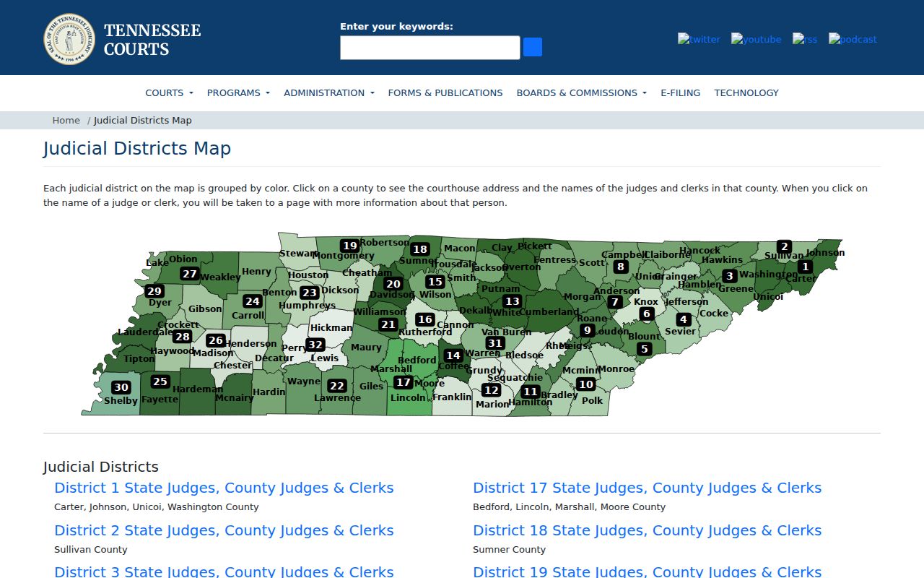Image resolution: width=924 pixels, height=578 pixels.
Task: Click Shelby county label on the map
Action: [121, 400]
